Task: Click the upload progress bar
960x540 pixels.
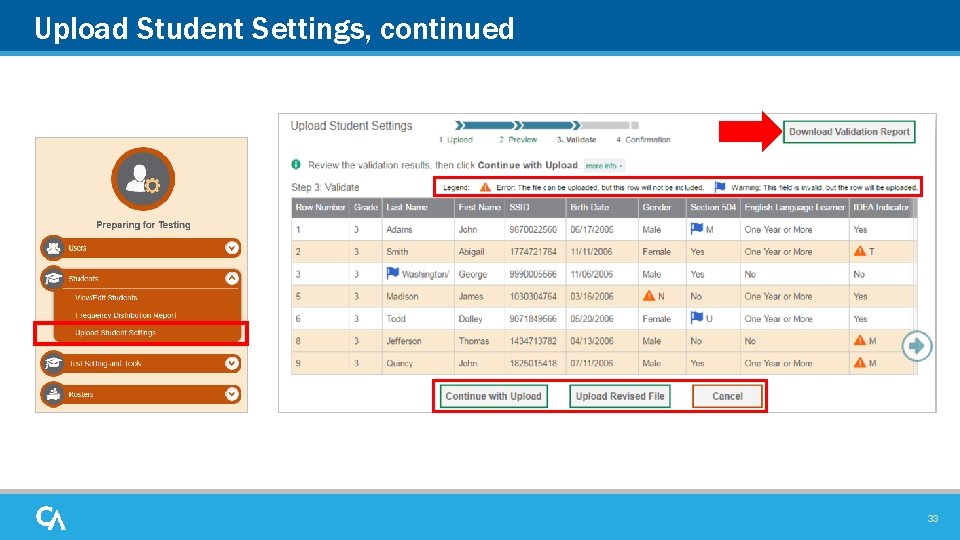Action: coord(547,126)
